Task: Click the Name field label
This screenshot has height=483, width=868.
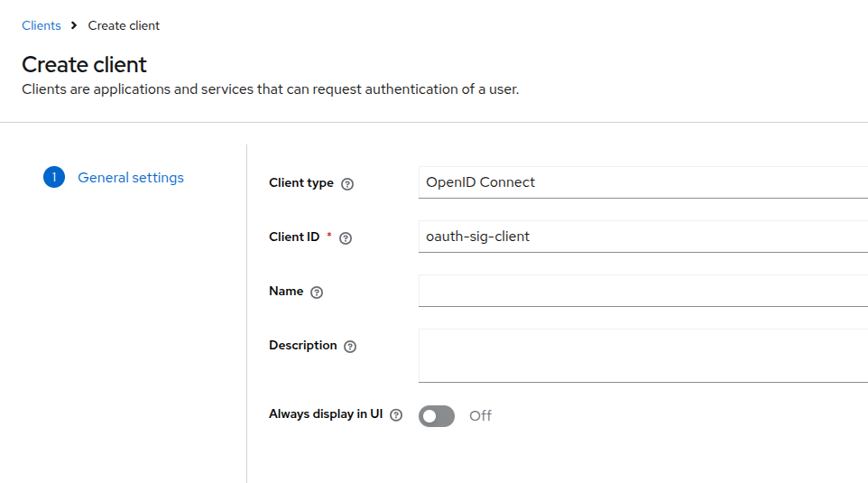Action: 286,292
